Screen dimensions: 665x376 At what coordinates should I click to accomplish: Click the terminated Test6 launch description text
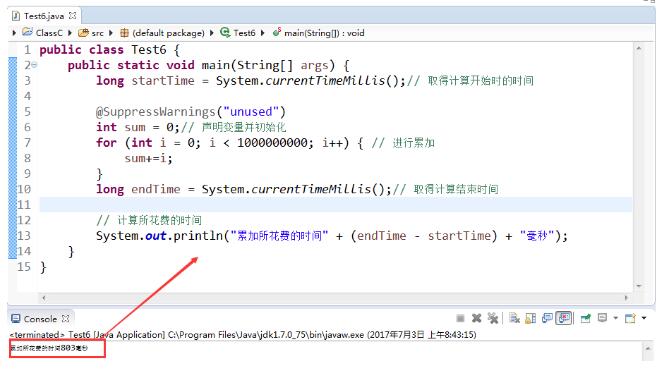tap(243, 334)
